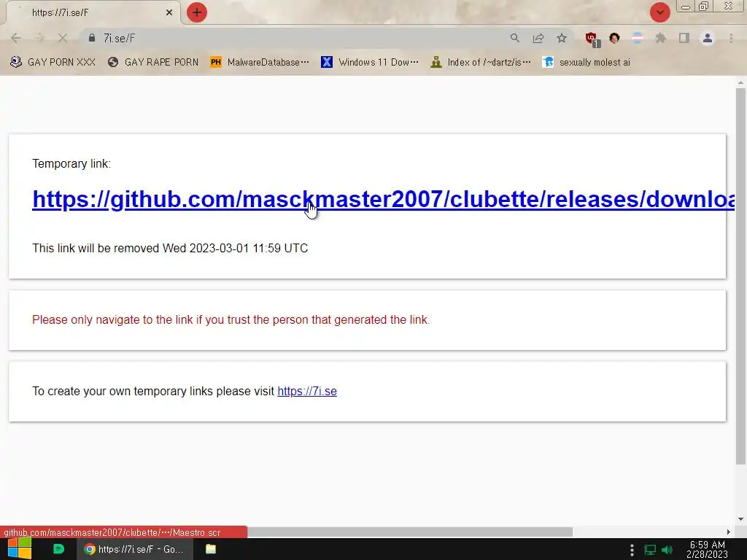Open the tab search dropdown arrow
The width and height of the screenshot is (747, 560).
click(659, 12)
